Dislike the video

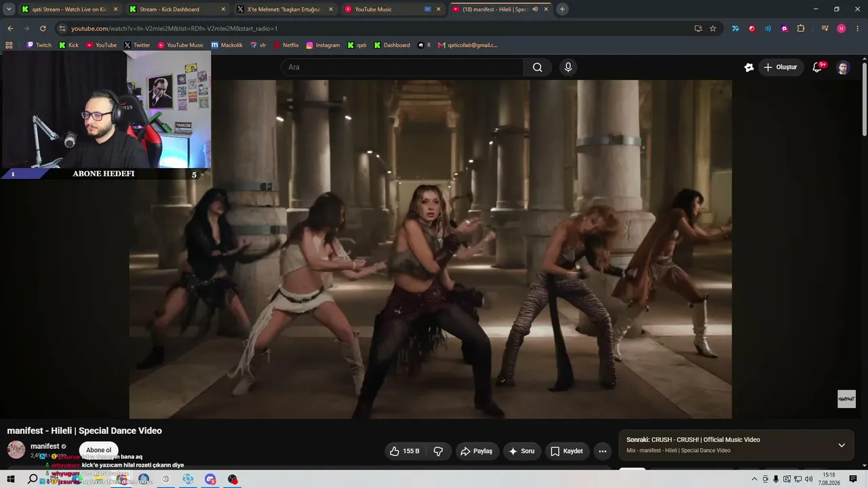438,451
